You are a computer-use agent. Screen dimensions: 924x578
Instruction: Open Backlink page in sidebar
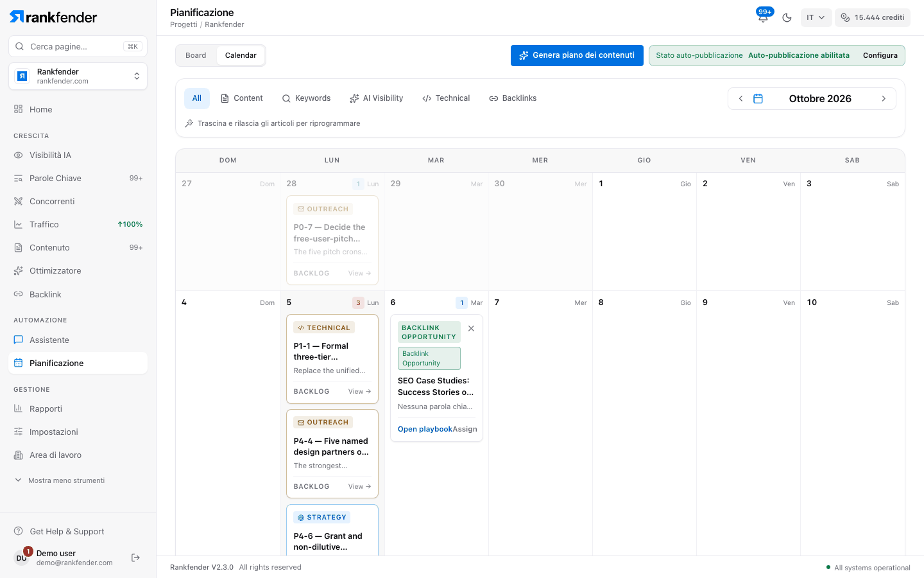(x=78, y=294)
